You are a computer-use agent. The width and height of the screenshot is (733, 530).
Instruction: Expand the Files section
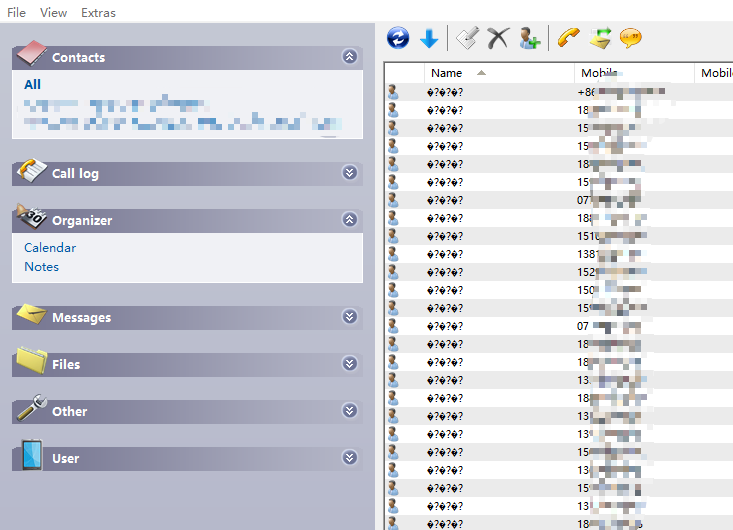point(349,364)
